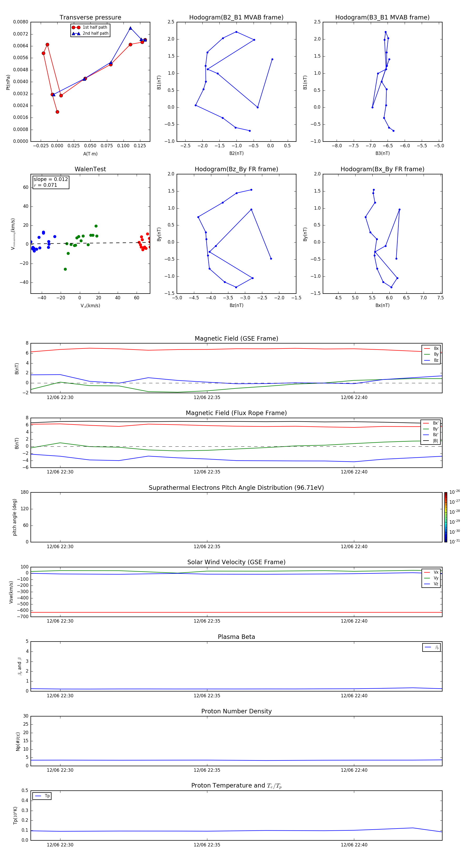Click the 'slope = 0.012' annotation
This screenshot has width=473, height=868.
pos(50,179)
